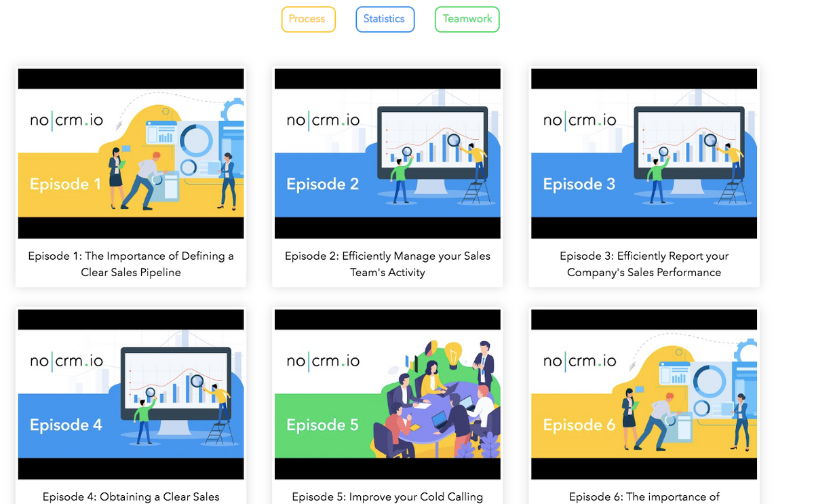814x504 pixels.
Task: Open the Episode 4 video thumbnail
Action: click(130, 394)
